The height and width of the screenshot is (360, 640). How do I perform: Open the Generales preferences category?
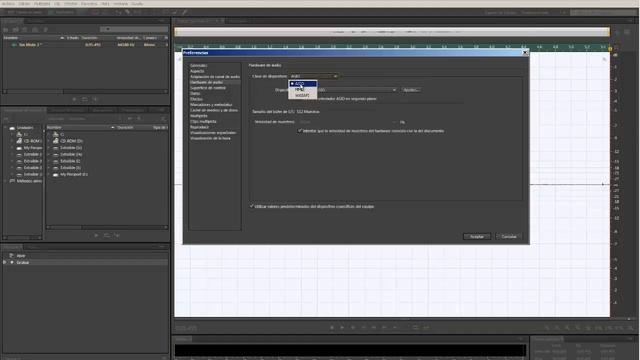pyautogui.click(x=199, y=65)
